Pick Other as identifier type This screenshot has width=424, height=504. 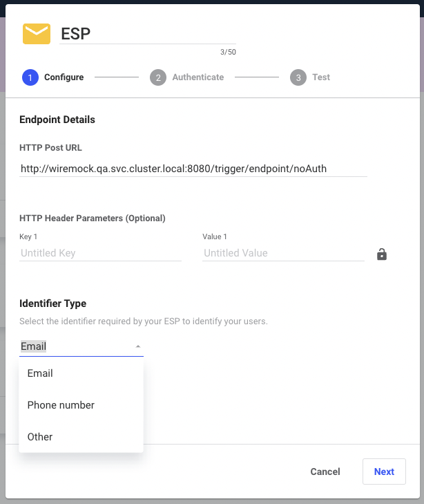tap(81, 437)
